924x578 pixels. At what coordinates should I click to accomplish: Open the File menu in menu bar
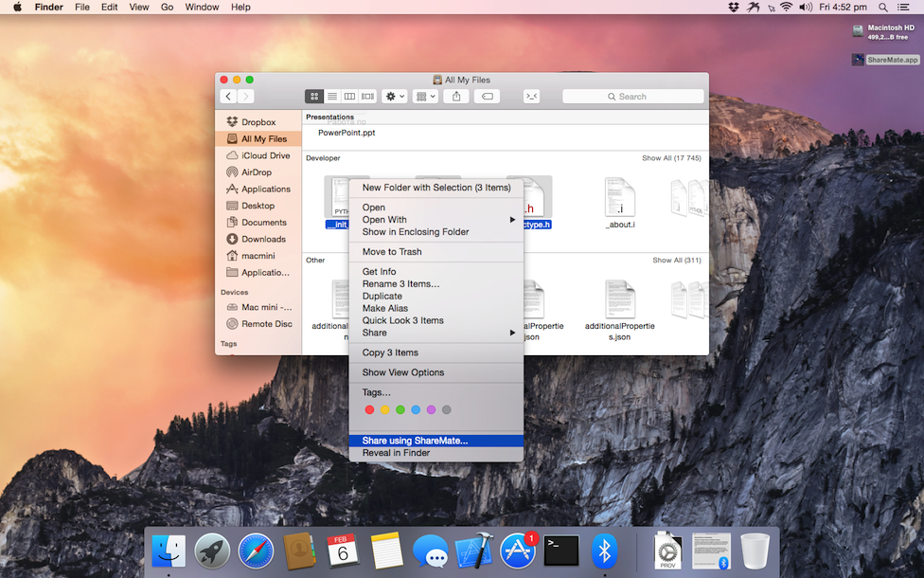coord(82,7)
